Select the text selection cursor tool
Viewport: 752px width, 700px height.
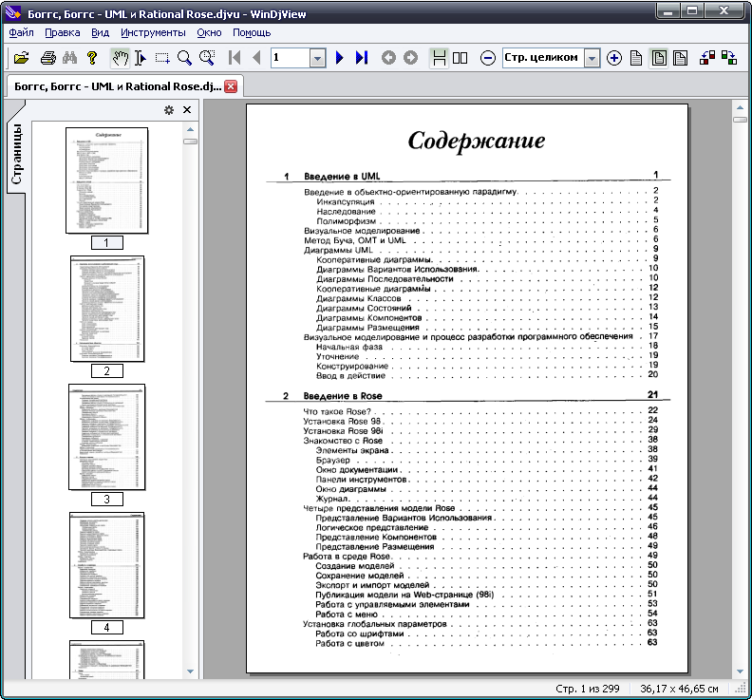[x=141, y=58]
